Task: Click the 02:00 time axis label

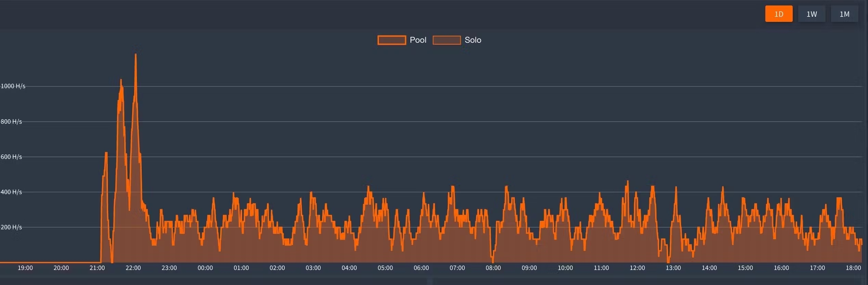Action: coord(277,268)
